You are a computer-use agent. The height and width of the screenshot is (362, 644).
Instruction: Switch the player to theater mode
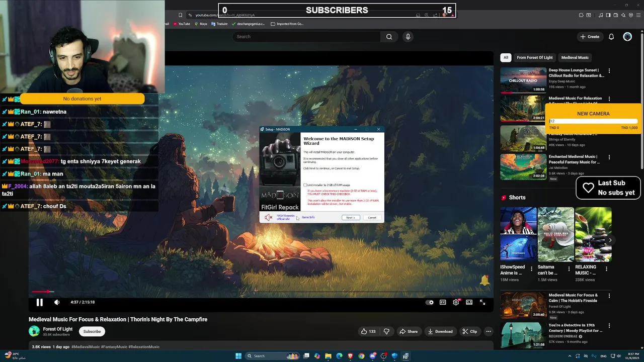pyautogui.click(x=469, y=302)
